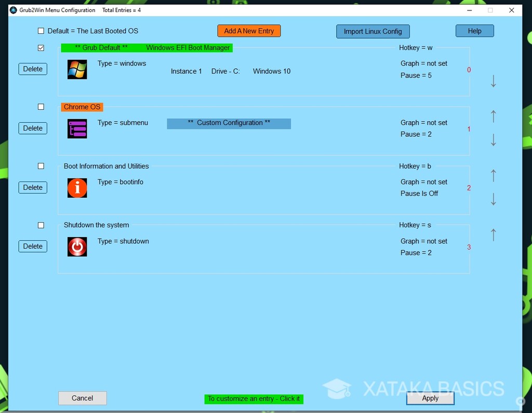
Task: Enable Default = The Last Booted OS checkbox
Action: coord(41,31)
